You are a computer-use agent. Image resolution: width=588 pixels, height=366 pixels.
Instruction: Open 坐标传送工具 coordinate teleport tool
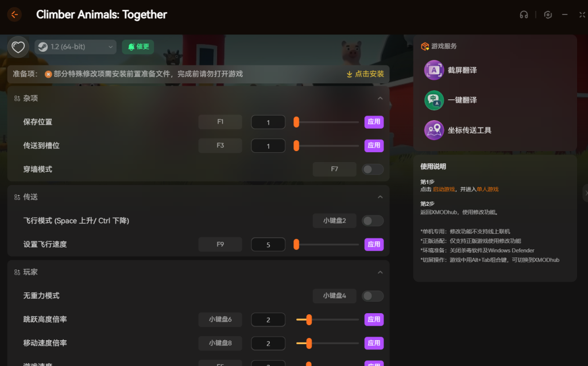(458, 130)
